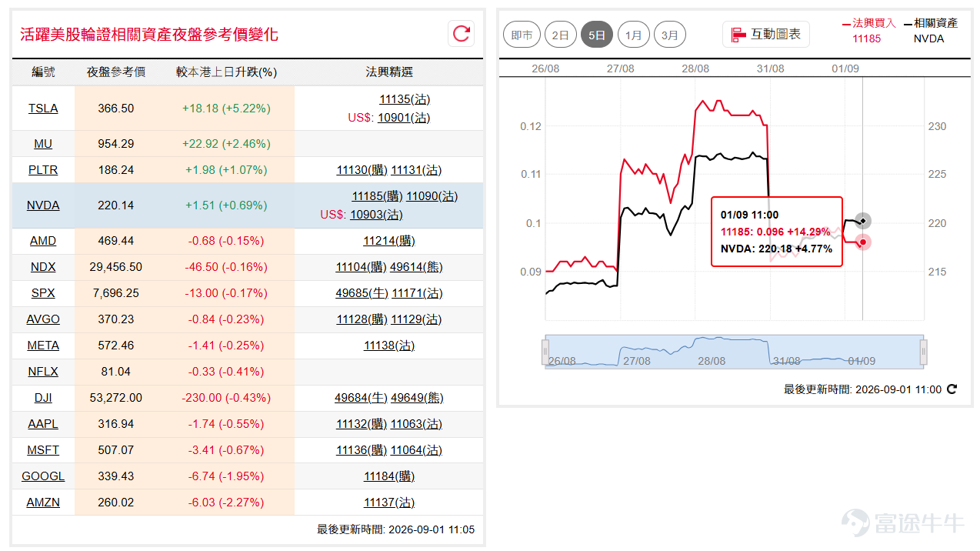Open the NVDA ticker link
Image resolution: width=980 pixels, height=551 pixels.
(x=43, y=205)
